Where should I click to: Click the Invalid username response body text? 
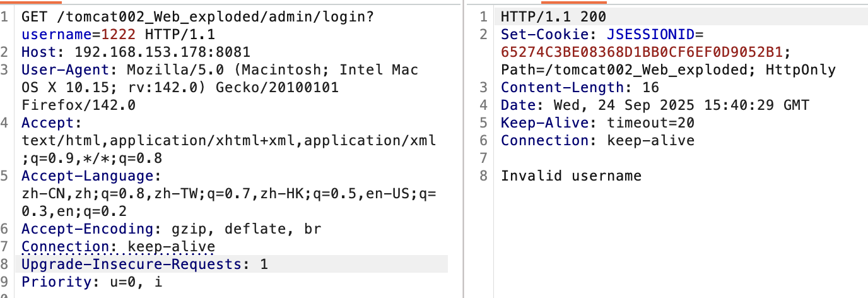click(x=571, y=176)
